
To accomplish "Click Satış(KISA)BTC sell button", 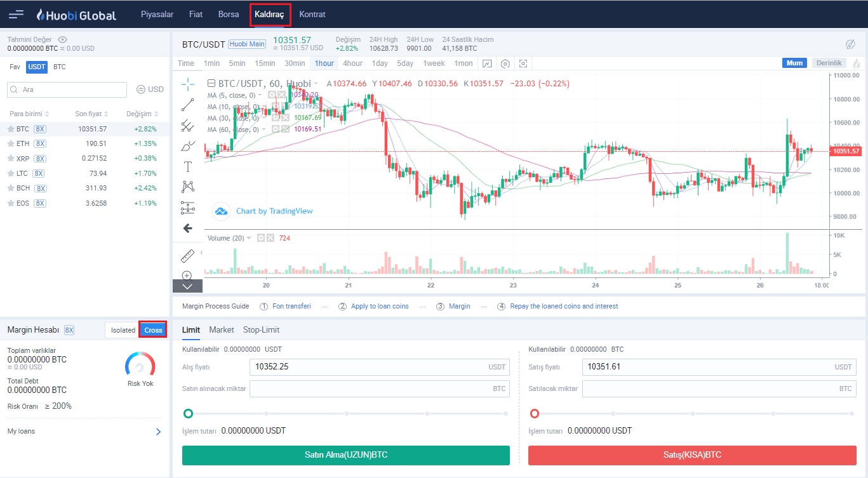I will (692, 455).
